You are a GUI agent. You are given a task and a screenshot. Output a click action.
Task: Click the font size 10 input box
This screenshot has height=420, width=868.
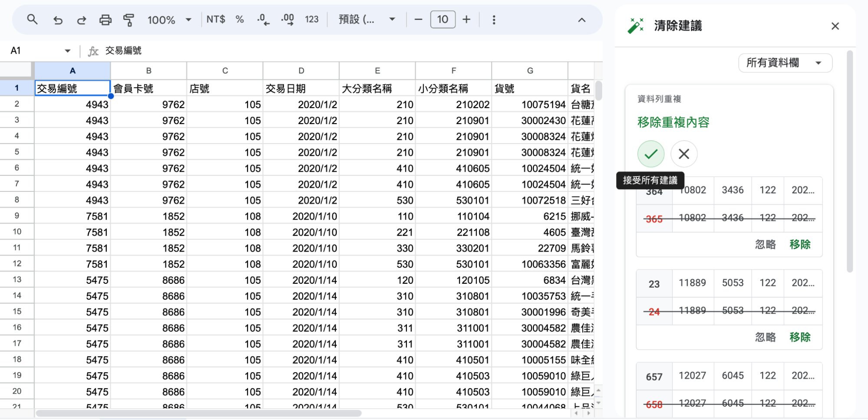click(442, 20)
